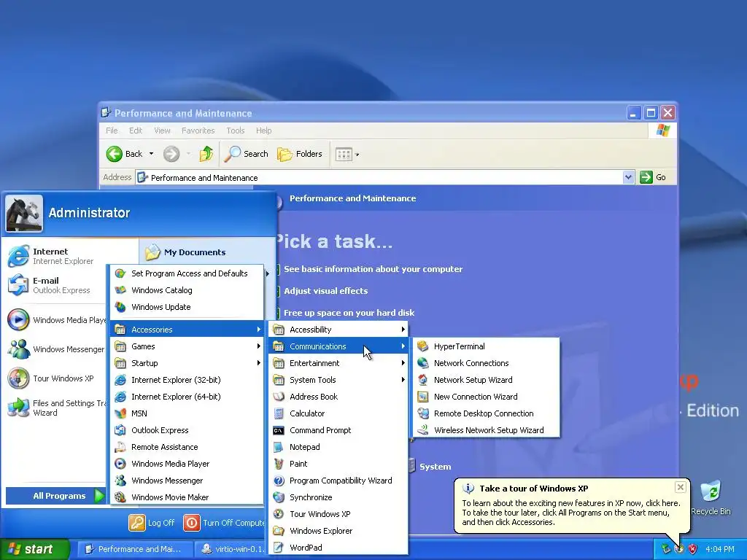
Task: Expand the Startup submenu
Action: pyautogui.click(x=187, y=363)
